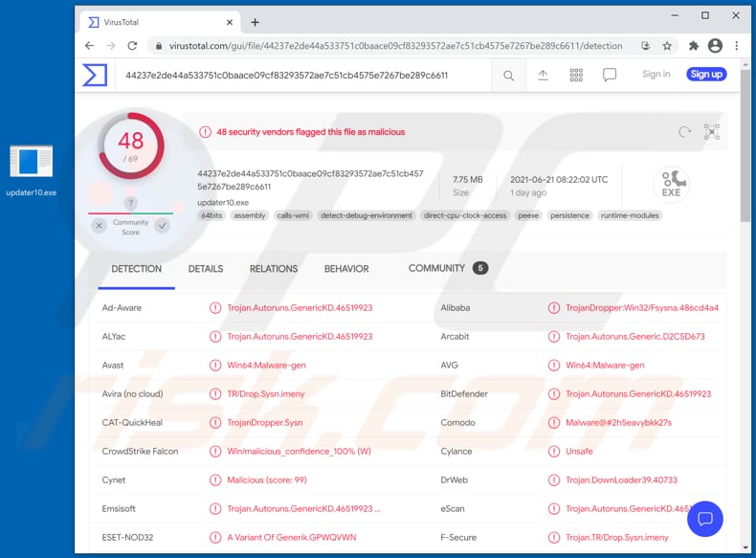Click Cynet Malicious (score: 99) text
The width and height of the screenshot is (756, 558).
267,480
